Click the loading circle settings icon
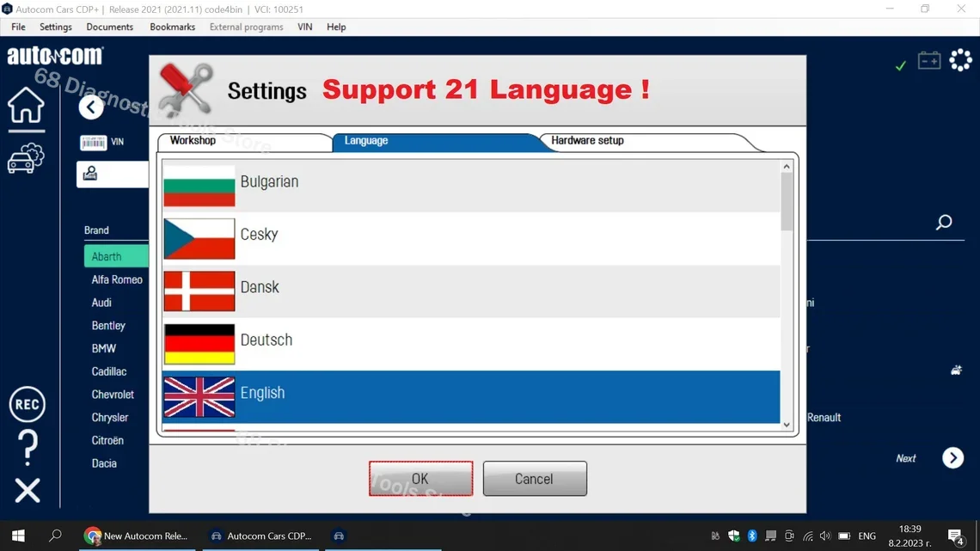Viewport: 980px width, 551px height. click(960, 60)
